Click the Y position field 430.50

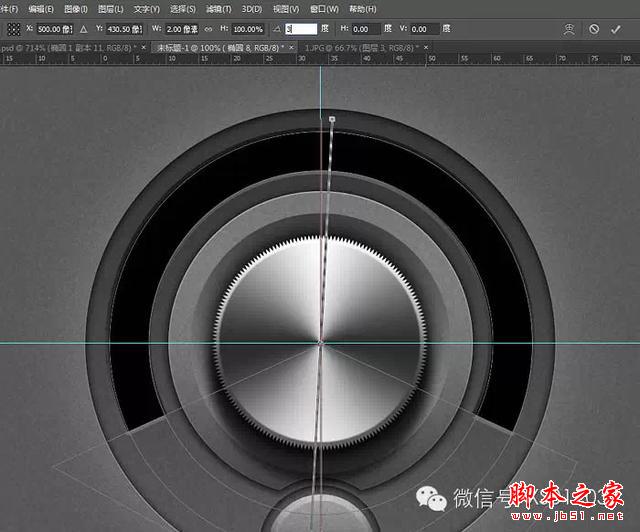point(124,29)
